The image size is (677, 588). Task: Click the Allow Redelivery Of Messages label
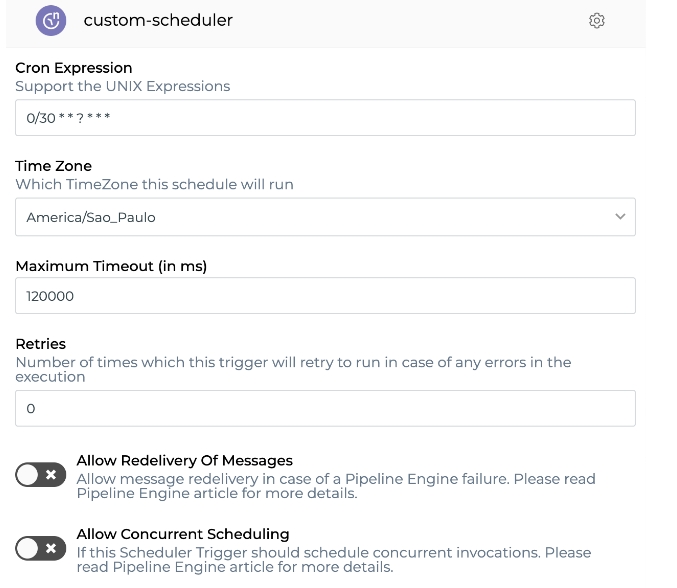[x=185, y=460]
